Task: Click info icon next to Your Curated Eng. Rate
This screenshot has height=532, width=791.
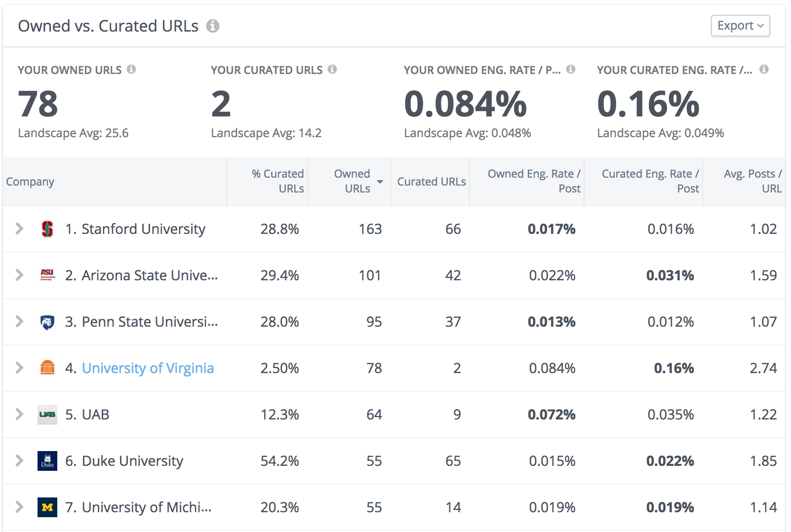Action: click(764, 69)
